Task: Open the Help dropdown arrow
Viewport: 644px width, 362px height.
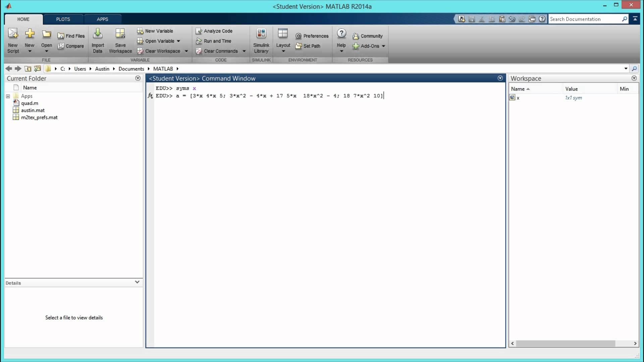Action: point(341,51)
